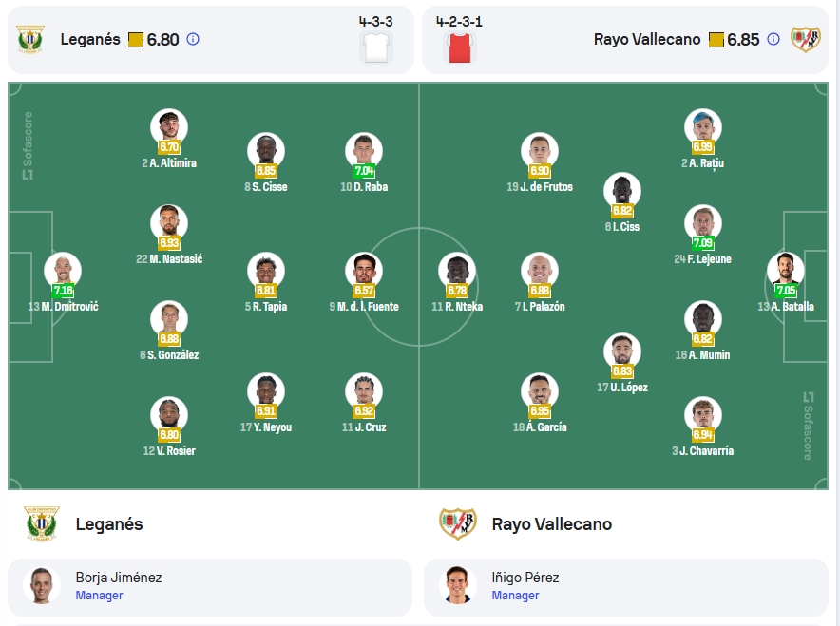The width and height of the screenshot is (840, 626).
Task: Select R. Nteka's player avatar
Action: tap(457, 271)
